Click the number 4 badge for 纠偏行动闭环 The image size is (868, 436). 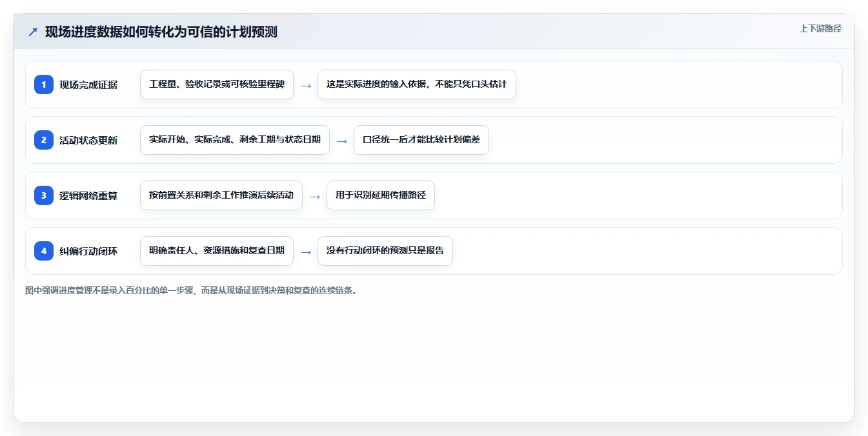(44, 251)
